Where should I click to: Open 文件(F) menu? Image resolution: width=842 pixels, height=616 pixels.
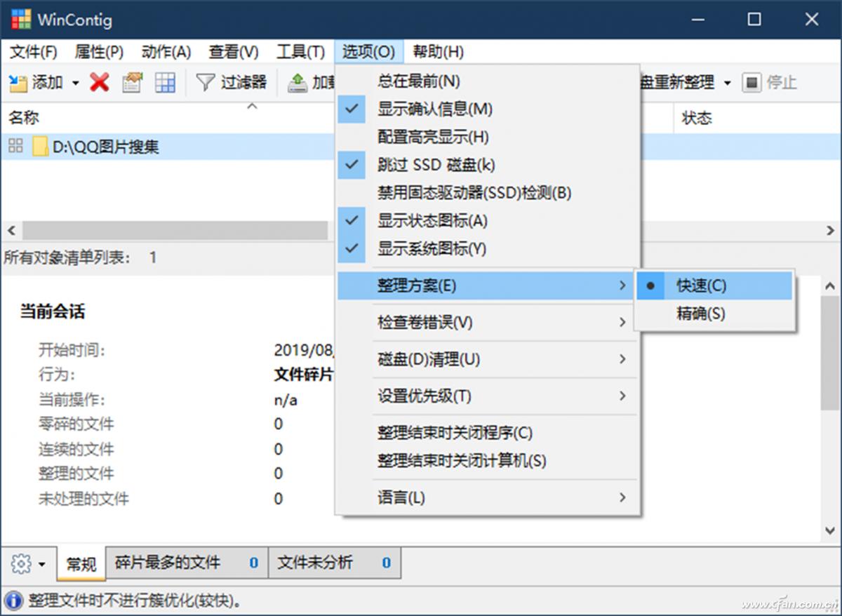point(34,52)
